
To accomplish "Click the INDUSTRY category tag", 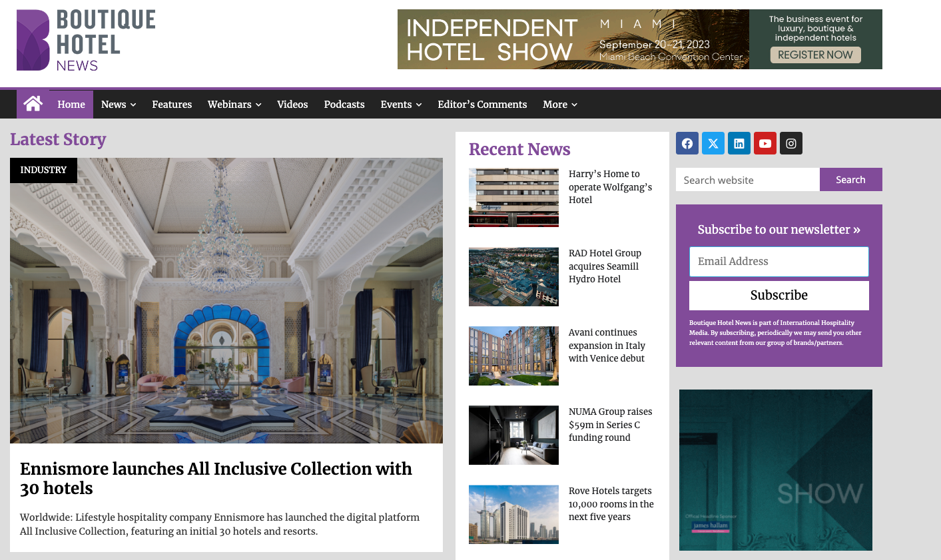I will (43, 170).
